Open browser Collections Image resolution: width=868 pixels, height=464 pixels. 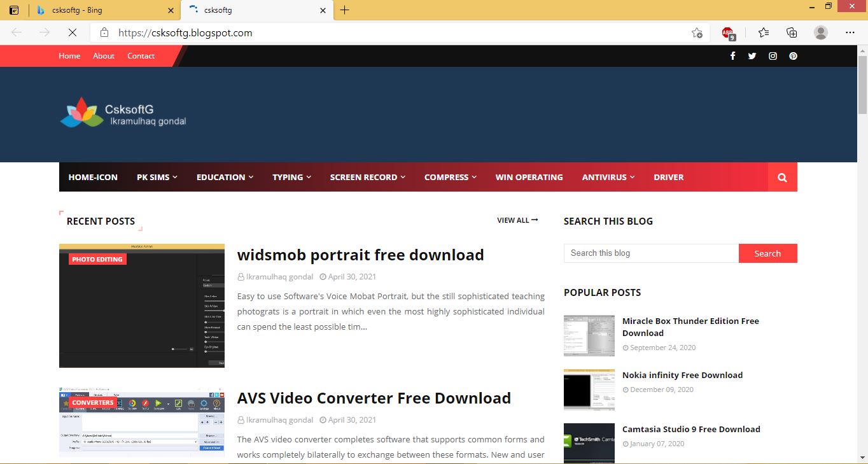792,32
